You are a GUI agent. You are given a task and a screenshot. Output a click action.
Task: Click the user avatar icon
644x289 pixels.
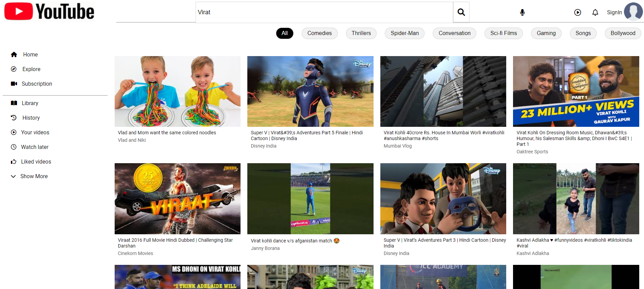click(633, 12)
